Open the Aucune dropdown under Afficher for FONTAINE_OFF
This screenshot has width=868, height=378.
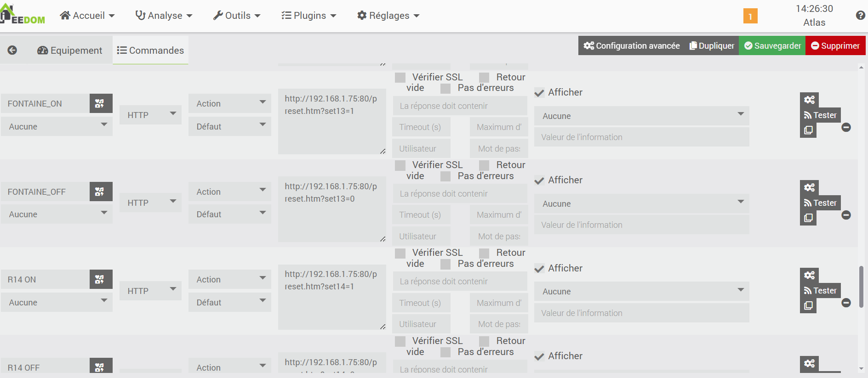(641, 203)
